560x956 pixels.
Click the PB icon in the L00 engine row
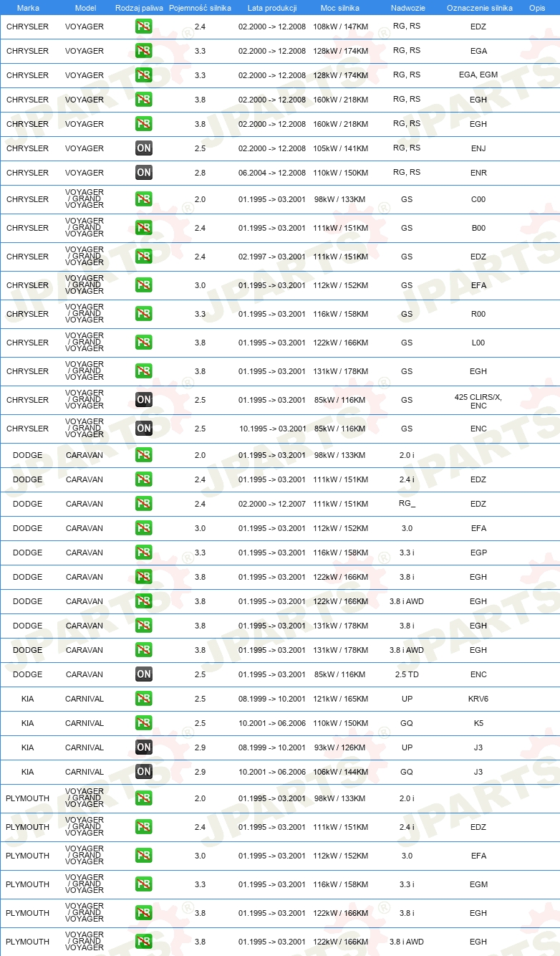click(144, 343)
